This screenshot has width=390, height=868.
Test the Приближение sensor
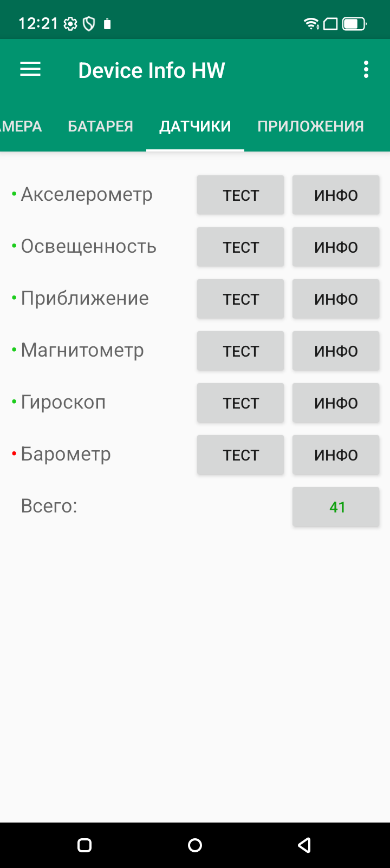[x=240, y=299]
